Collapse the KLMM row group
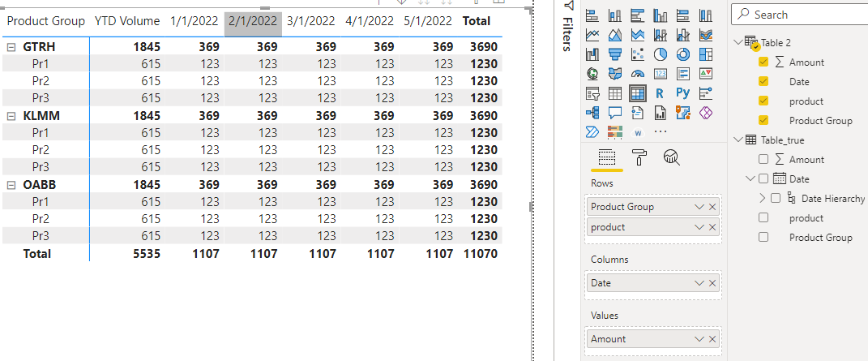 point(11,116)
